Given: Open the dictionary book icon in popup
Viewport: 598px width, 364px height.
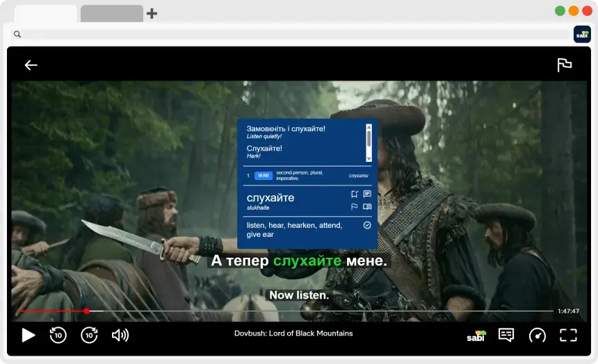Looking at the screenshot, I should click(367, 206).
